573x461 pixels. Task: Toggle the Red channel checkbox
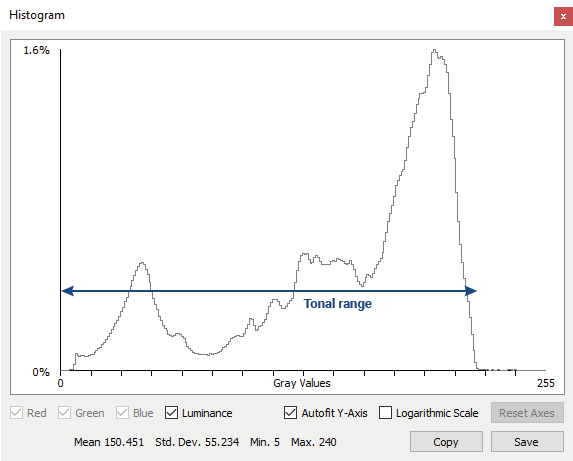point(17,413)
